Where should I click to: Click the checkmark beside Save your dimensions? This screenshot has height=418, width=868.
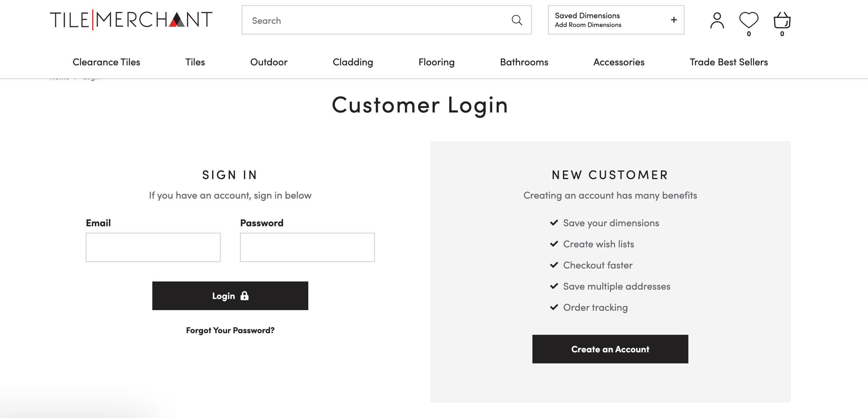pyautogui.click(x=554, y=223)
